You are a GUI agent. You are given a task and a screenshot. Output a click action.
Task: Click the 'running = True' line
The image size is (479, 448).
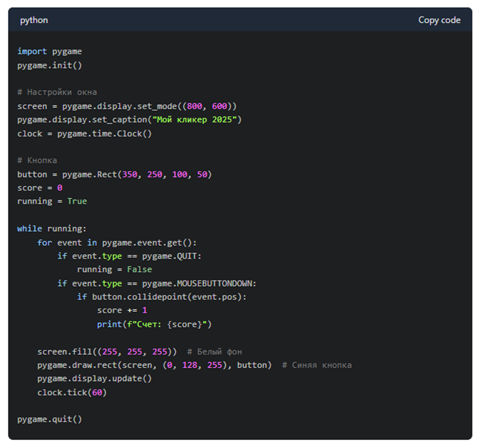[52, 201]
